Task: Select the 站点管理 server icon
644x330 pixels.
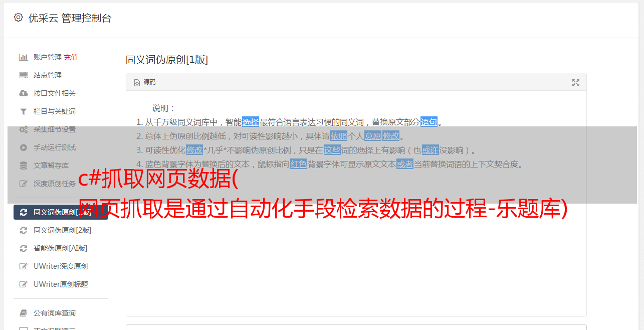Action: pyautogui.click(x=23, y=75)
